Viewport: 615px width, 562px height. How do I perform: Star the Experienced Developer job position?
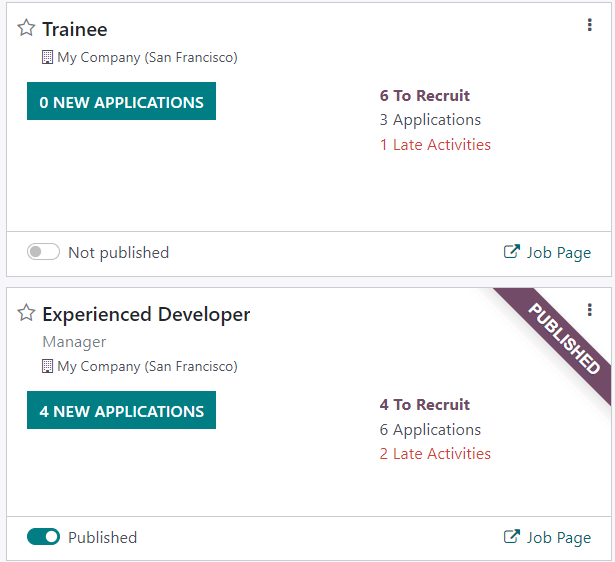click(x=26, y=314)
